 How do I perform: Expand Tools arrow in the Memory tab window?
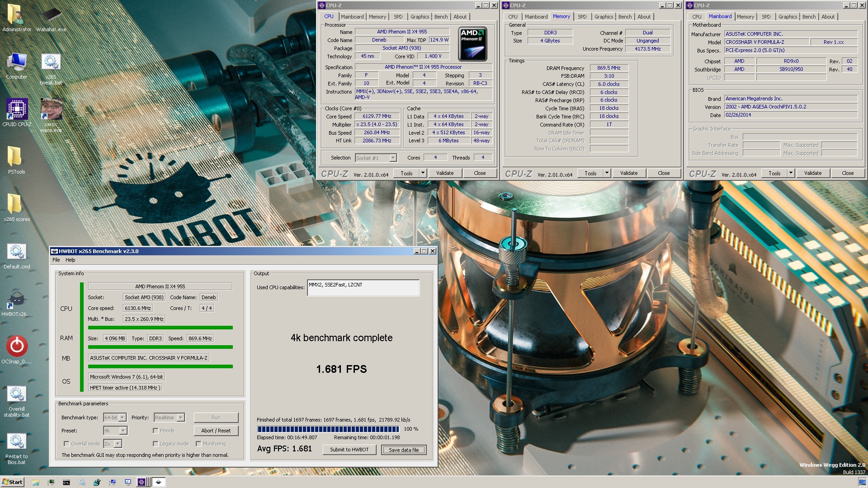[x=607, y=173]
